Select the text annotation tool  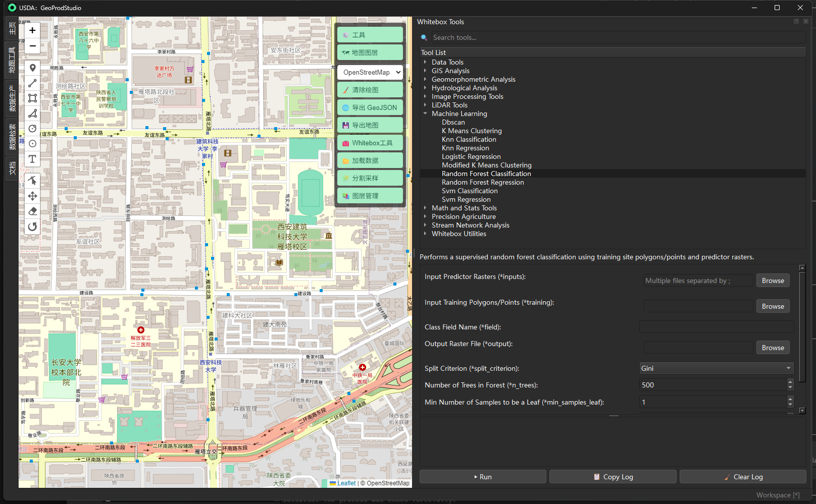point(32,159)
